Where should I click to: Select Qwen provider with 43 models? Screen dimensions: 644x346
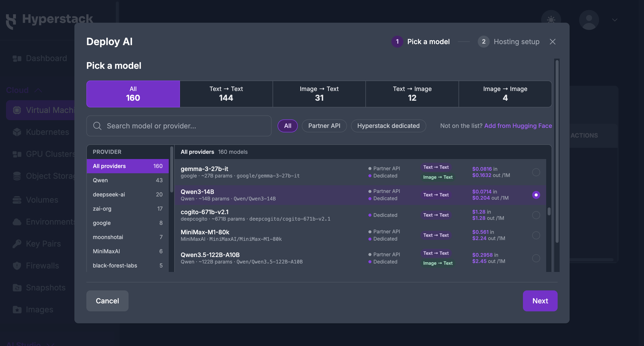pyautogui.click(x=127, y=180)
